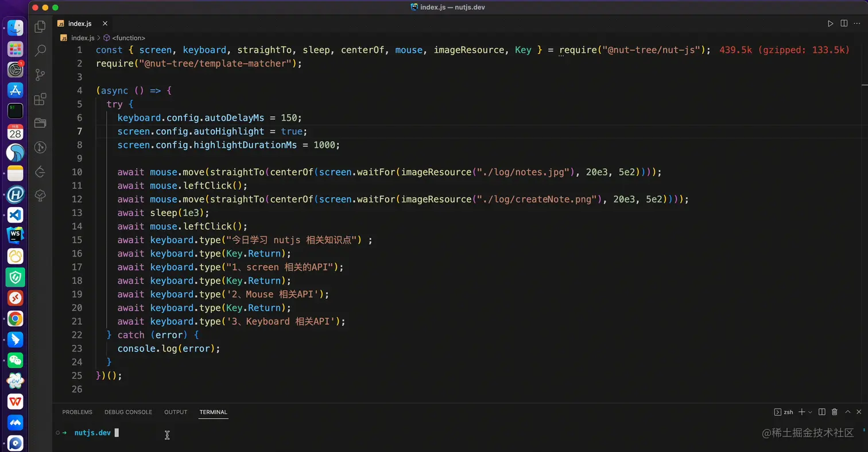Image resolution: width=868 pixels, height=452 pixels.
Task: Click '3、Keyboard 相关API' string on line 21
Action: point(281,321)
